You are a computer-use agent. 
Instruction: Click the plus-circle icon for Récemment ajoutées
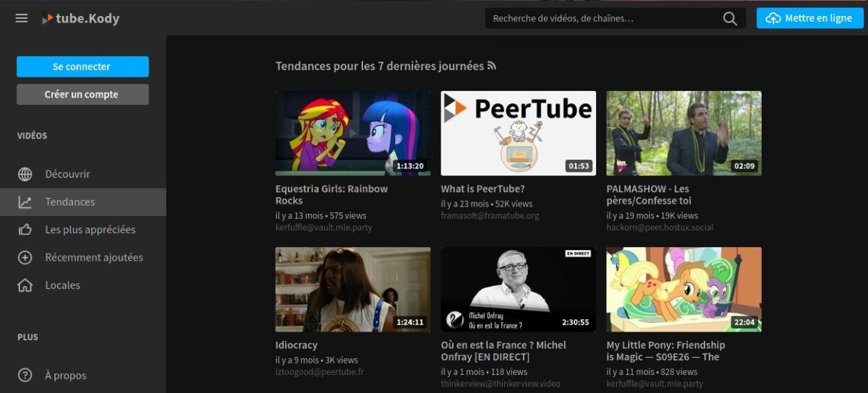pyautogui.click(x=25, y=257)
